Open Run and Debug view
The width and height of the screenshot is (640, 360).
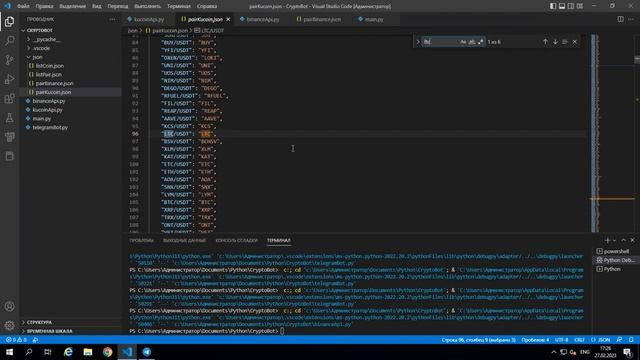point(9,79)
